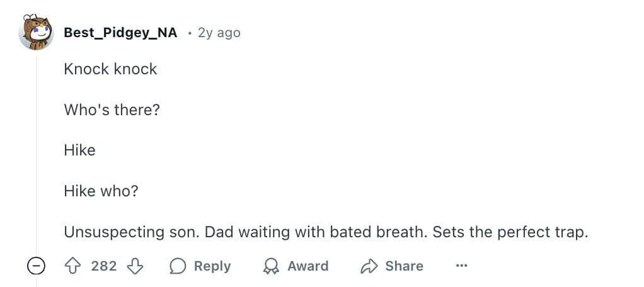Click the vertical thread line under the avatar
The width and height of the screenshot is (644, 287).
tap(36, 151)
